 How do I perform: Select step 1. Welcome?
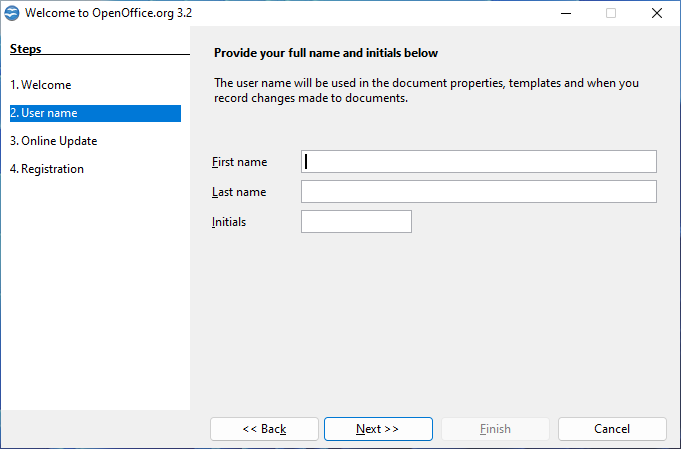coord(41,85)
